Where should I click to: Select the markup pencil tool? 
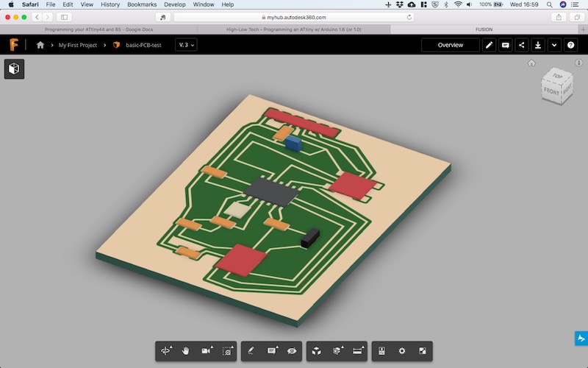[x=251, y=351]
